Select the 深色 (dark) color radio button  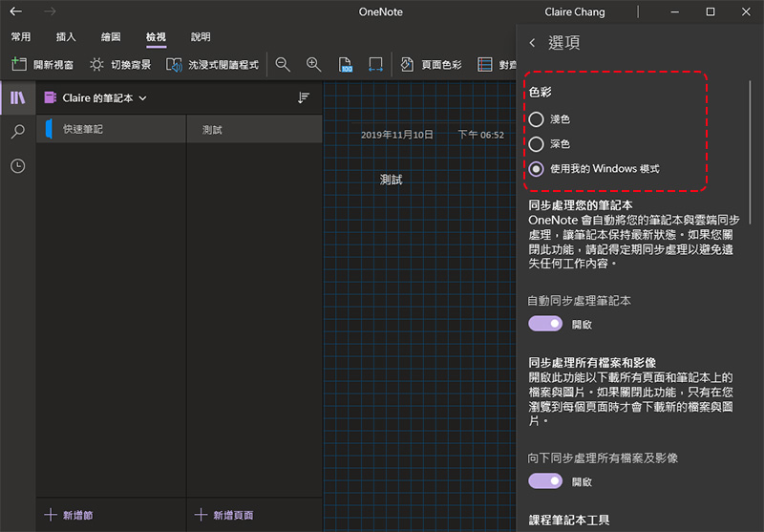point(537,144)
